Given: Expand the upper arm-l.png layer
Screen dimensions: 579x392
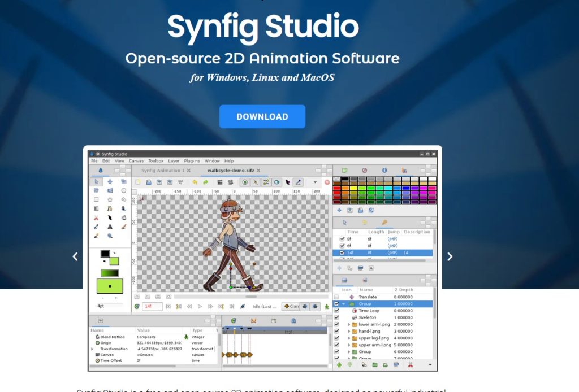Looking at the screenshot, I should tap(349, 345).
